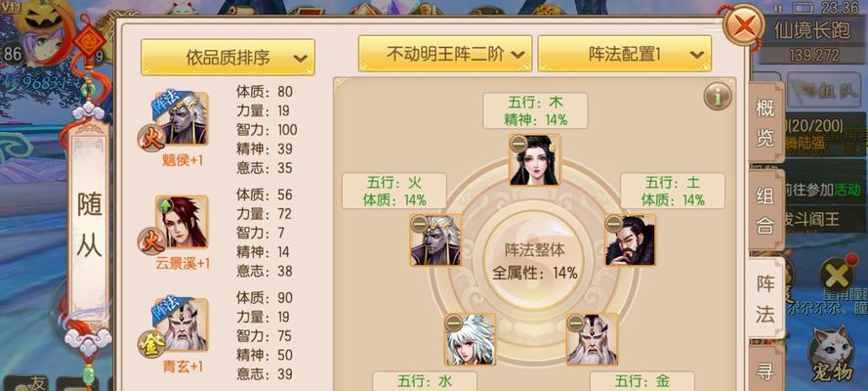Expand the 依品质排序 sort dropdown
This screenshot has width=868, height=391.
pyautogui.click(x=228, y=57)
